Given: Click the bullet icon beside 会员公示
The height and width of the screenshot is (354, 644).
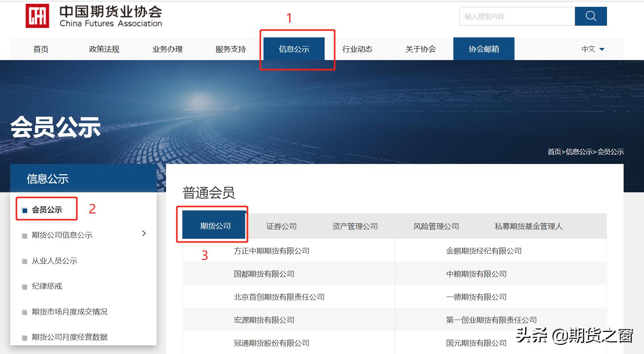Looking at the screenshot, I should pyautogui.click(x=24, y=209).
